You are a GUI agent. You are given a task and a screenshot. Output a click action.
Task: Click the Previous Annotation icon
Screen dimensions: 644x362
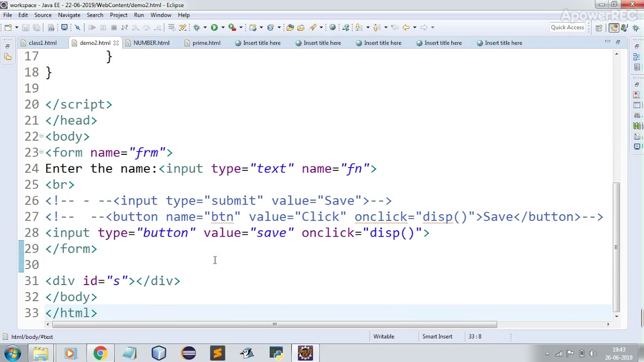(377, 27)
